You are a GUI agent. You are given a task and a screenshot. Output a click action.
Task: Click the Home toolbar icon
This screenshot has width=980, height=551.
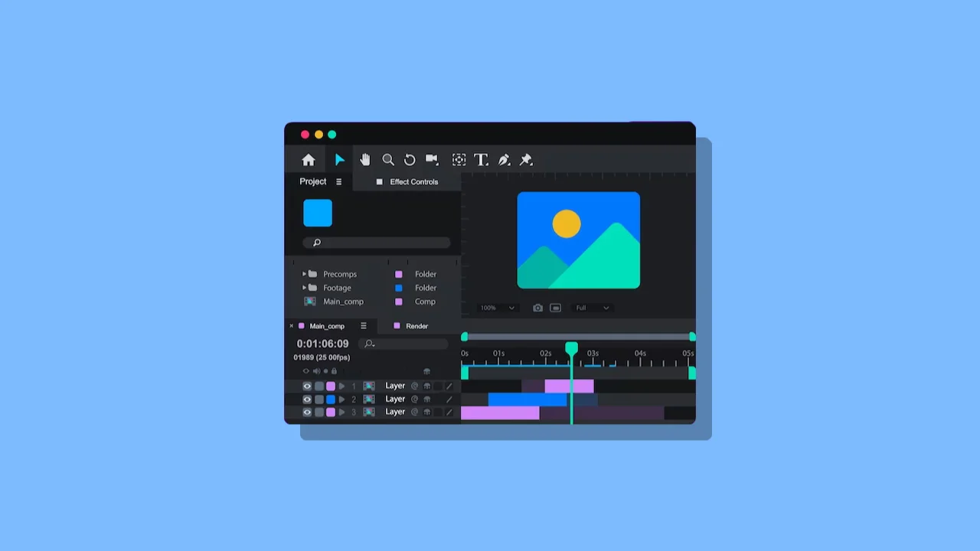tap(308, 159)
